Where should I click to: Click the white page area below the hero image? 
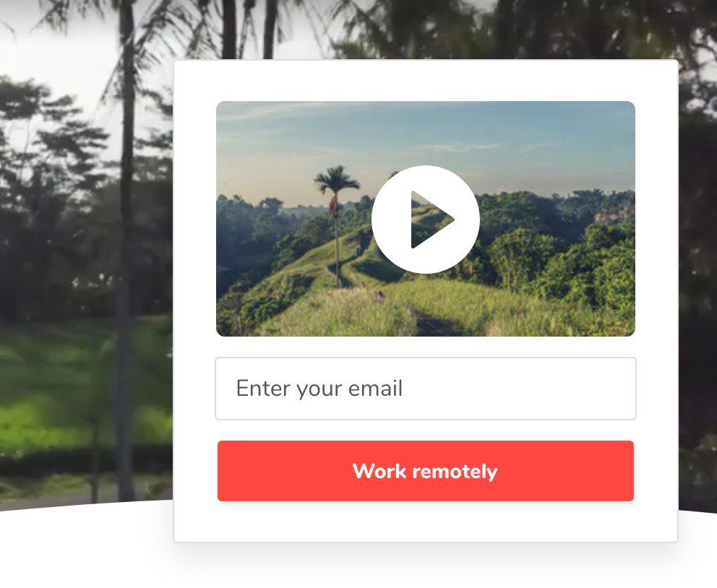pos(82,548)
